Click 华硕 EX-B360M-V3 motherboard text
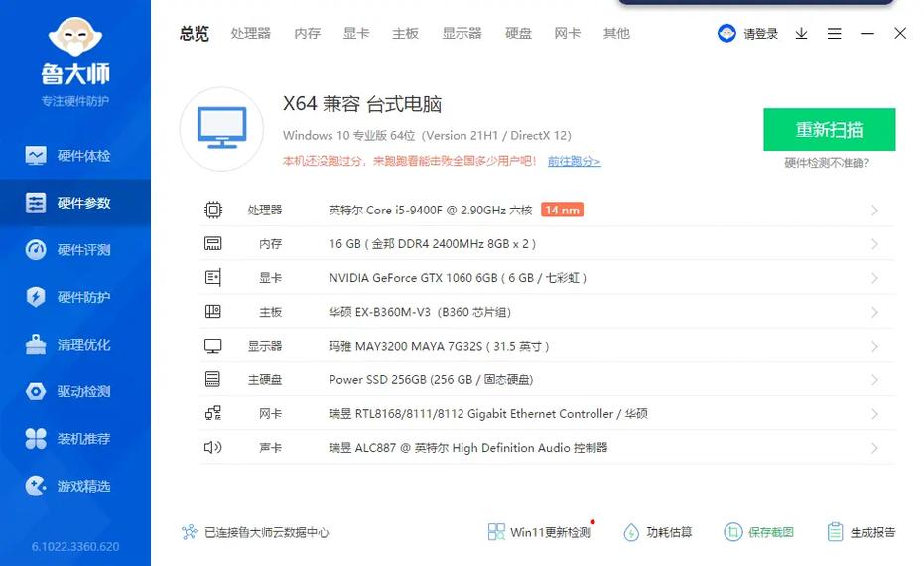The width and height of the screenshot is (924, 566). click(x=420, y=312)
